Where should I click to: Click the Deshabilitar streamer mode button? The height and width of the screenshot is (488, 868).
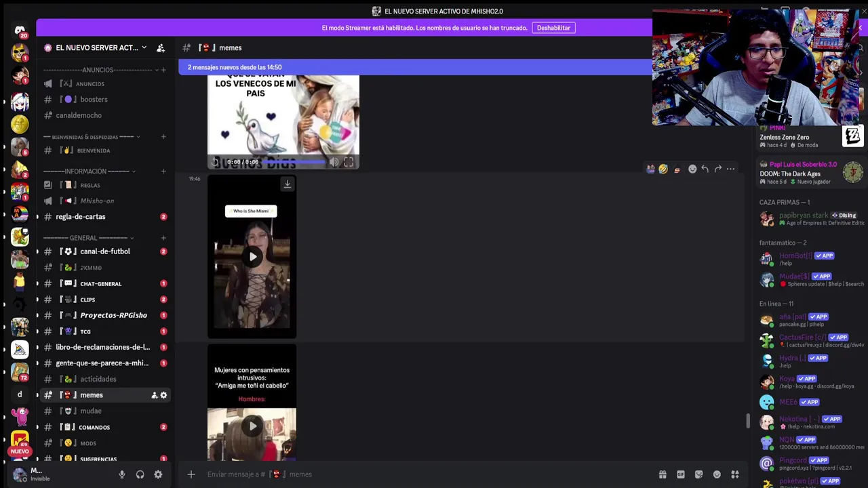tap(553, 28)
